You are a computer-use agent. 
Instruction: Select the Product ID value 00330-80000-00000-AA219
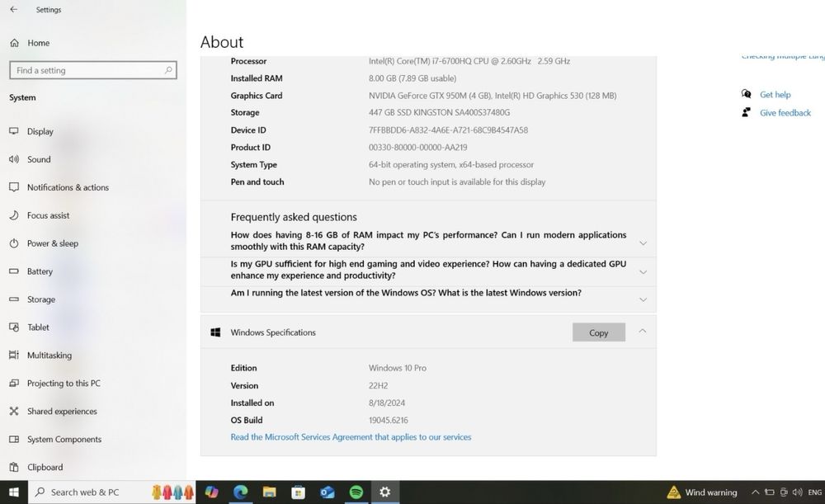coord(417,148)
